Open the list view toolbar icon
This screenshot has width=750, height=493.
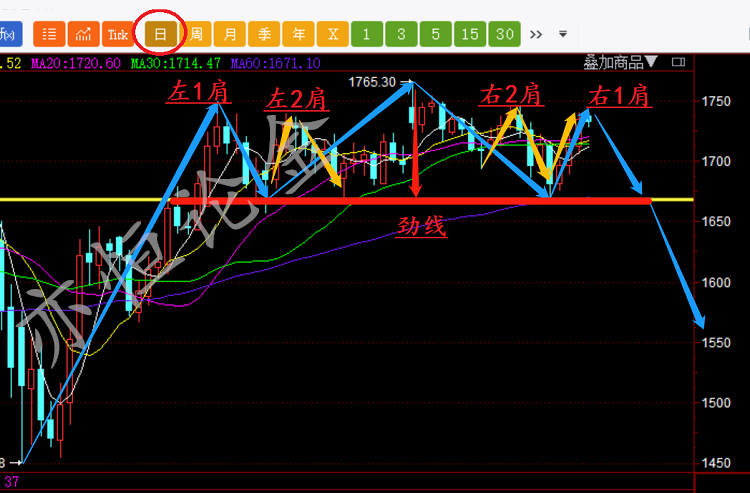coord(49,34)
